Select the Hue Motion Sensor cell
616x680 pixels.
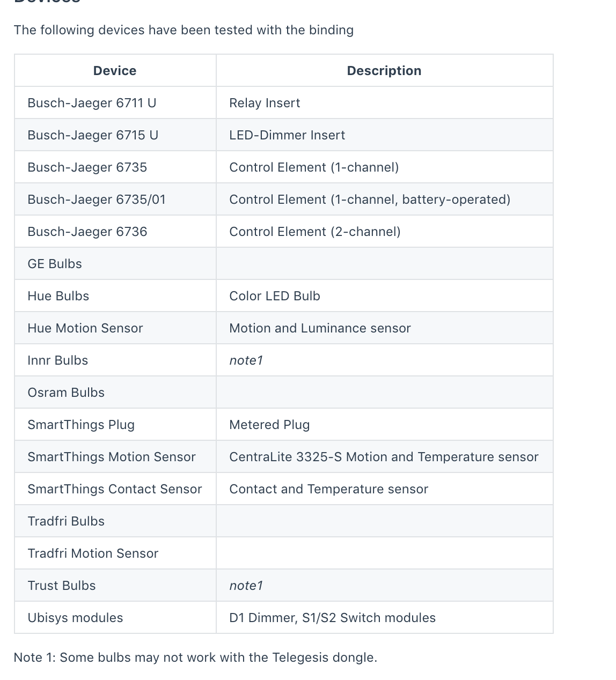[x=85, y=328]
